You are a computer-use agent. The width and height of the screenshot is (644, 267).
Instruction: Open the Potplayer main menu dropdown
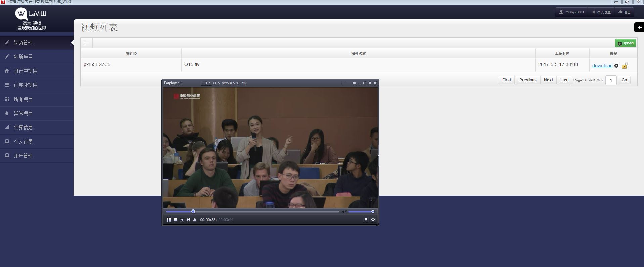173,83
